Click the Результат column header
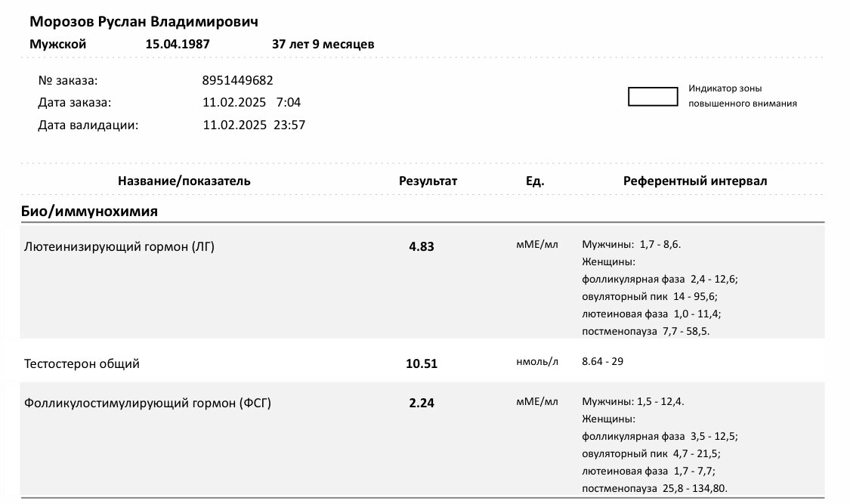 tap(428, 181)
